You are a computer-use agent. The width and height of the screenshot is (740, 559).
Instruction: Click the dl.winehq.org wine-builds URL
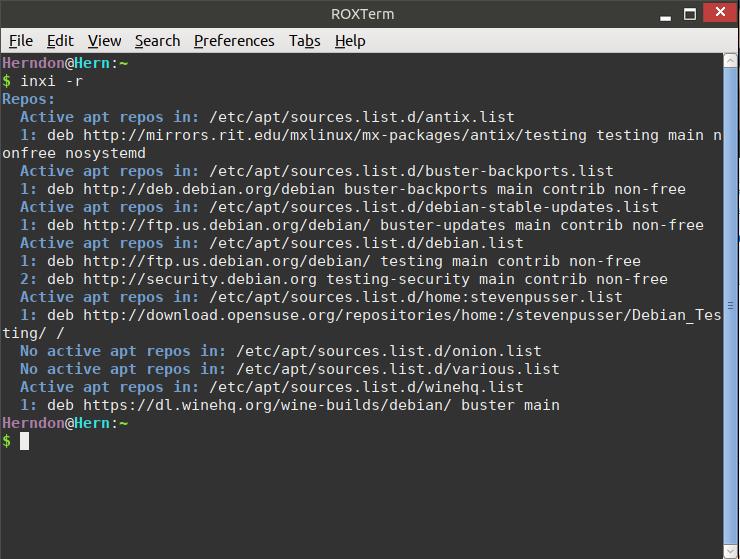coord(267,406)
